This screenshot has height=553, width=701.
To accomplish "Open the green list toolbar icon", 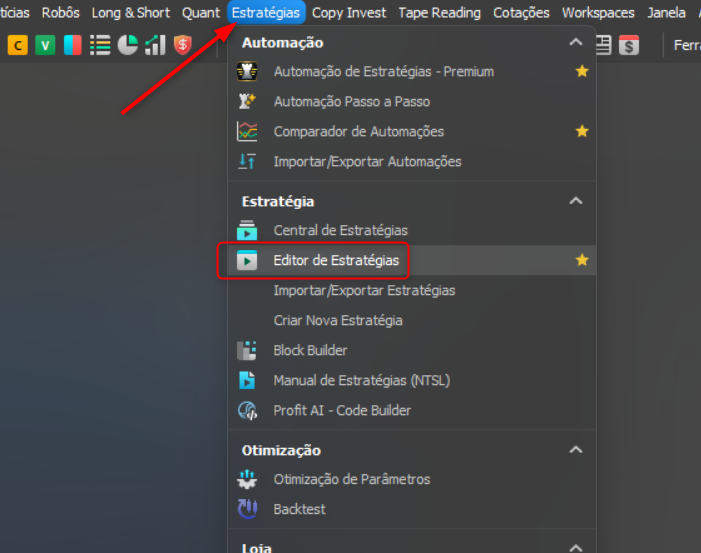I will pos(100,45).
